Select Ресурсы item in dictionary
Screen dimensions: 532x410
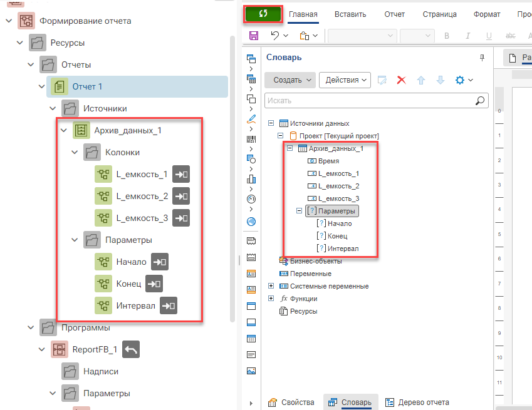tap(304, 311)
